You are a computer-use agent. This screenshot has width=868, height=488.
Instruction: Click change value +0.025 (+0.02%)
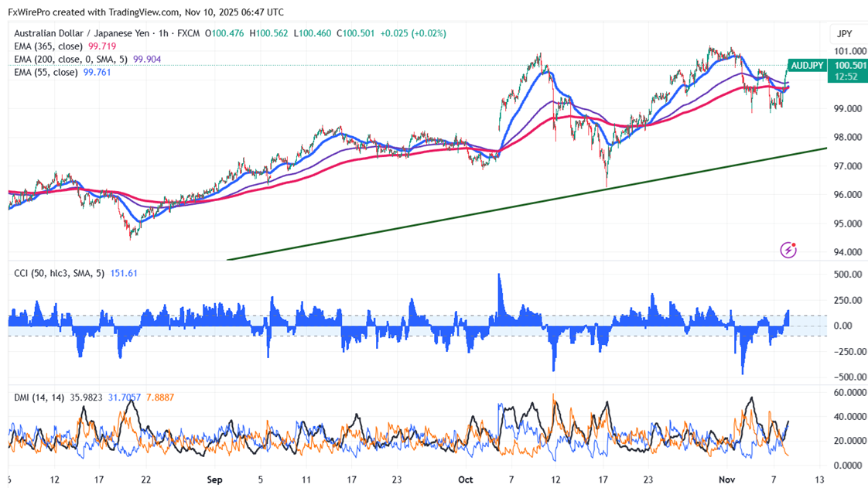coord(413,33)
